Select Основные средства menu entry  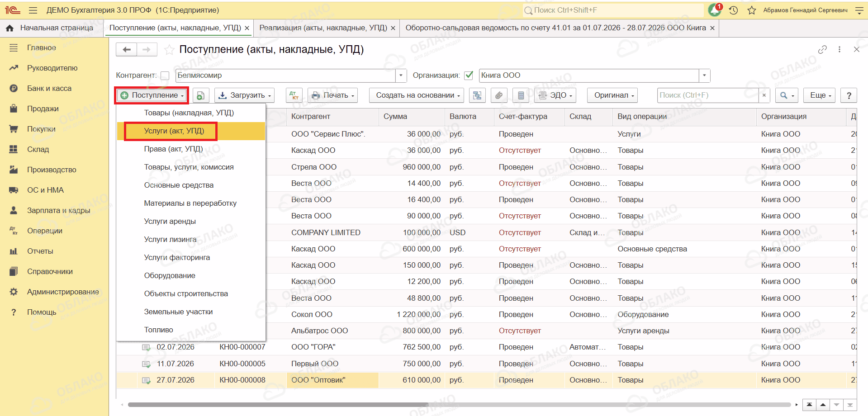pos(191,185)
